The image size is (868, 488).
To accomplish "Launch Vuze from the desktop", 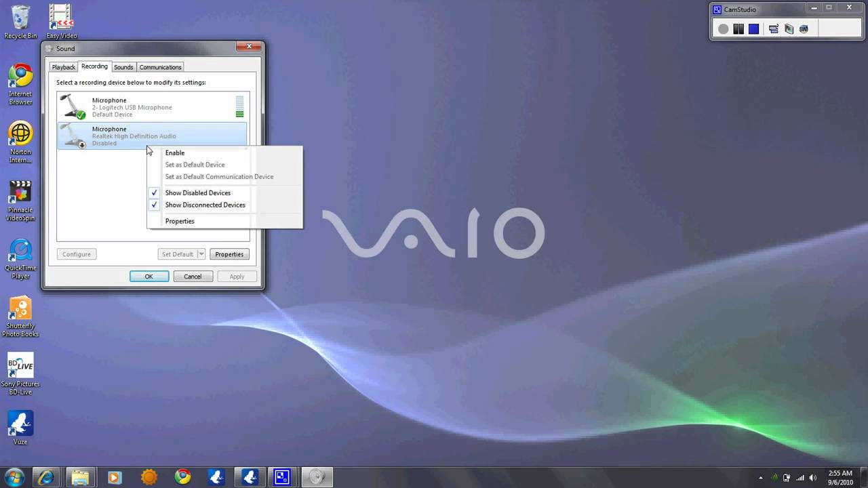I will pos(20,428).
